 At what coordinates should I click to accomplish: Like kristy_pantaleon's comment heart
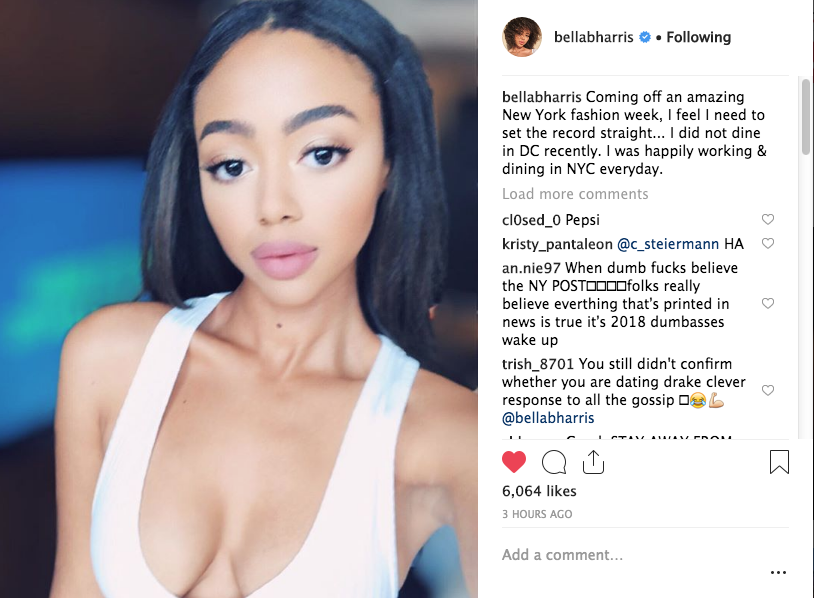(768, 243)
